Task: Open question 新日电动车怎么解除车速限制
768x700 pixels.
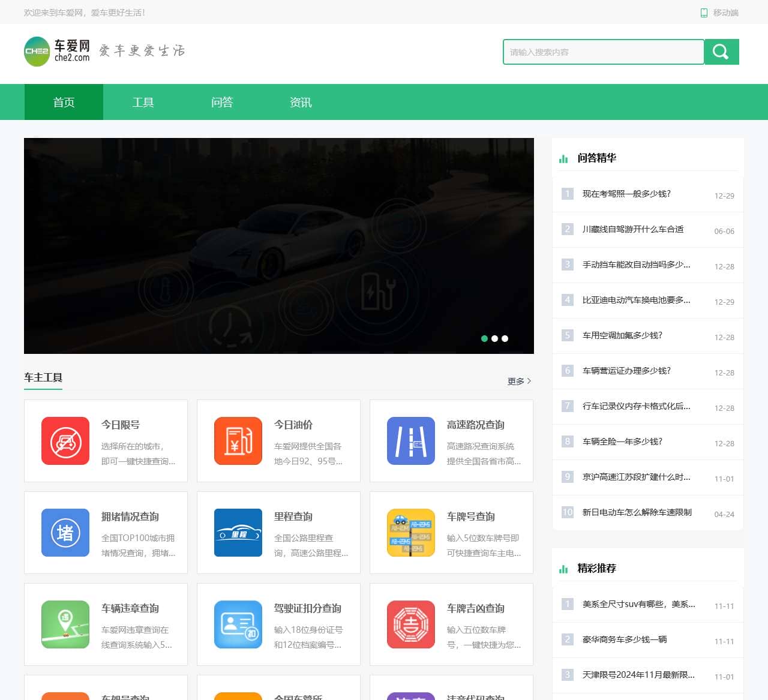Action: click(x=637, y=512)
